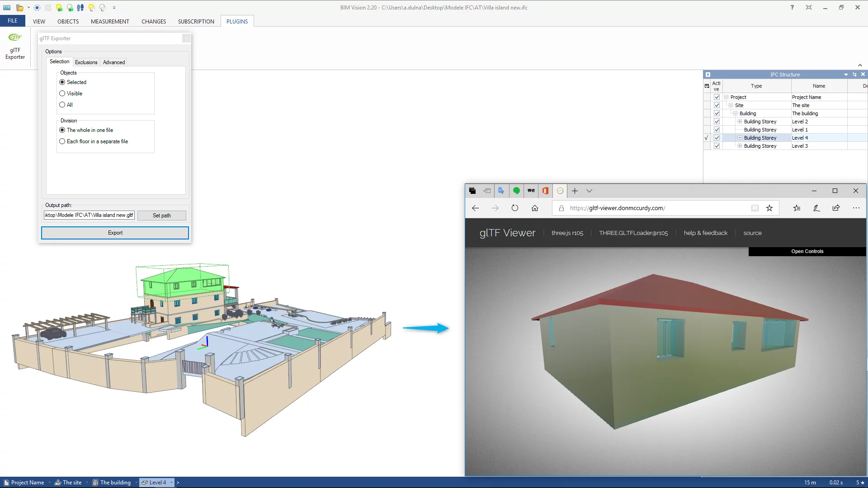Click the browser home icon
Viewport: 868px width, 488px height.
tap(535, 208)
